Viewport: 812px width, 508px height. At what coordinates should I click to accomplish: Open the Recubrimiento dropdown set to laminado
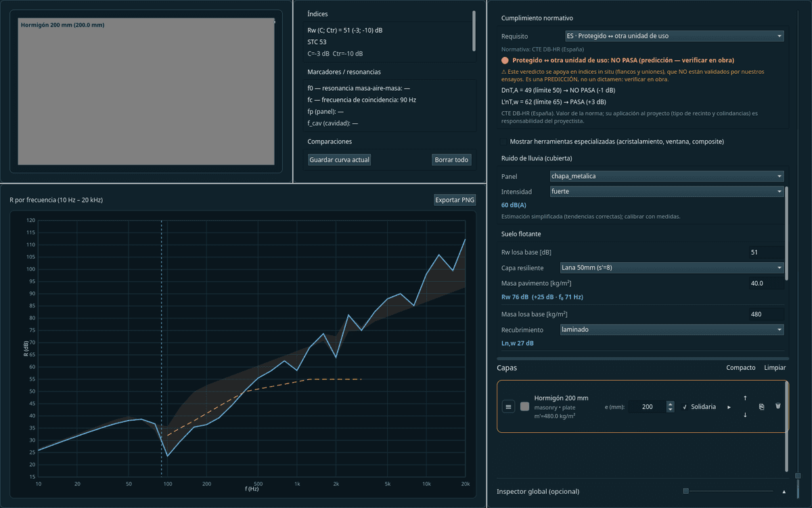[671, 330]
